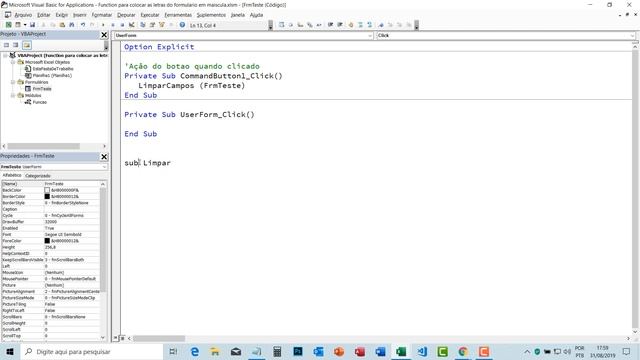Image resolution: width=640 pixels, height=360 pixels.
Task: Click 'CommandButton1_Click()' procedure name text
Action: 231,76
